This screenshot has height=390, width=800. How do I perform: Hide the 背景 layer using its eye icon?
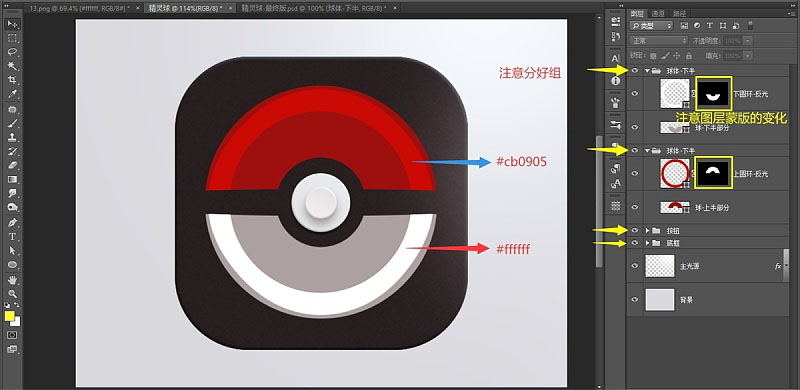(635, 300)
